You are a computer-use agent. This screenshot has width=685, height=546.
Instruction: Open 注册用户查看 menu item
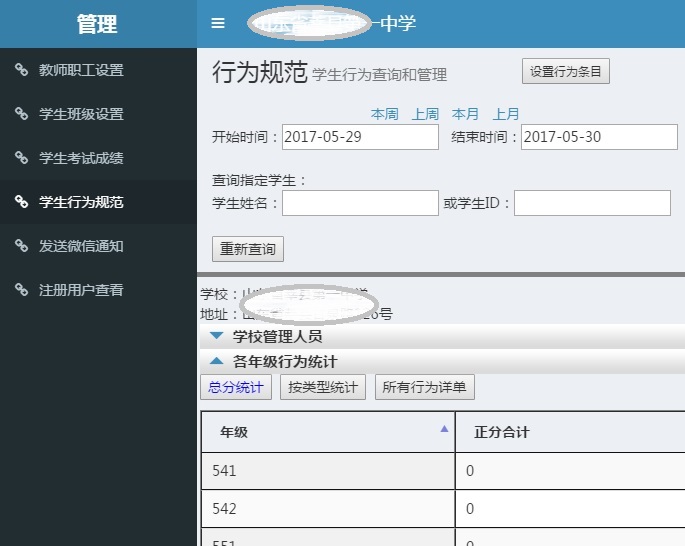coord(81,290)
